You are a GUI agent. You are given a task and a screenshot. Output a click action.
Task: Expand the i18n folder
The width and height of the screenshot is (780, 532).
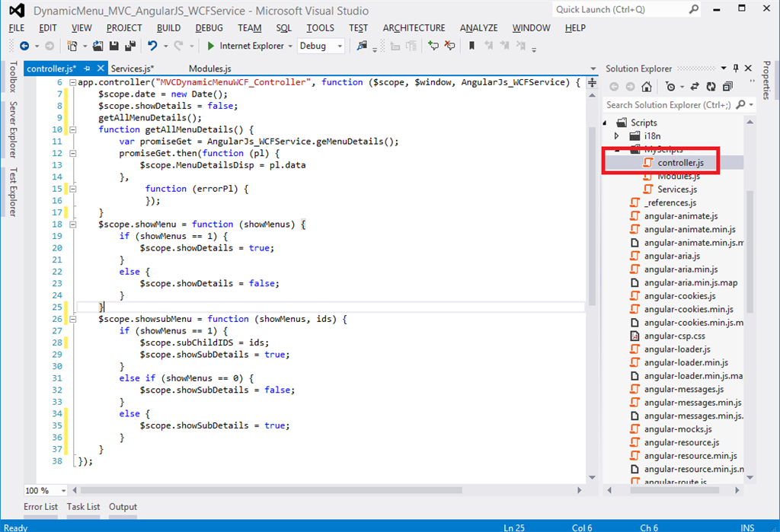click(x=618, y=135)
